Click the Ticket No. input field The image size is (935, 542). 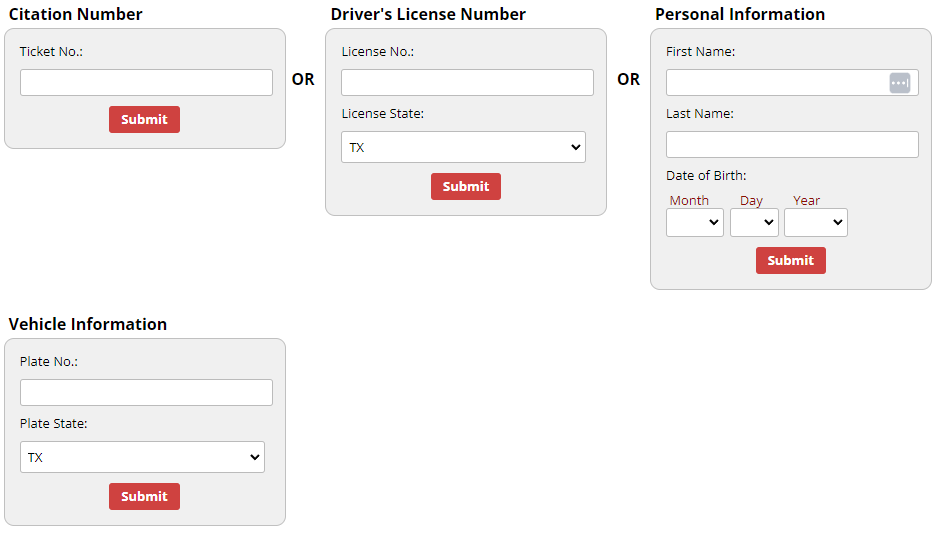146,82
